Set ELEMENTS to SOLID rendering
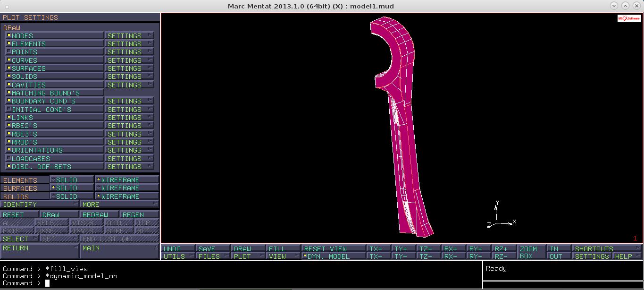 (x=72, y=180)
